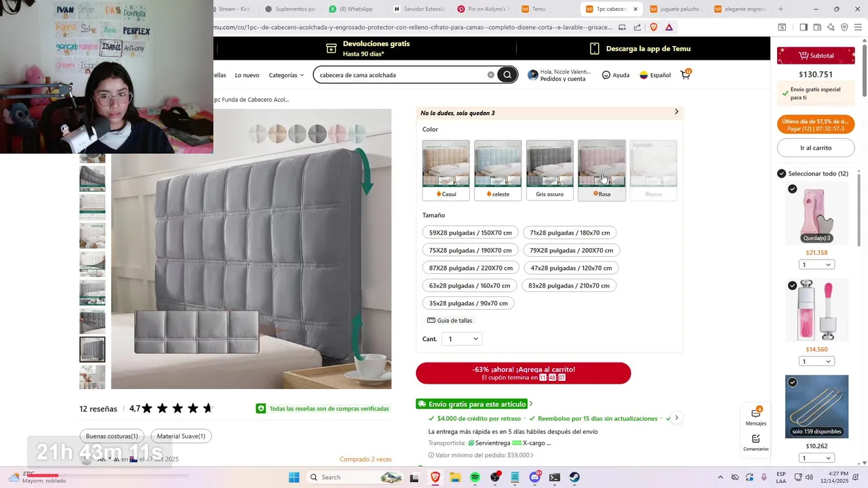
Task: Switch to the 'elegante engrosa' tab
Action: point(739,9)
